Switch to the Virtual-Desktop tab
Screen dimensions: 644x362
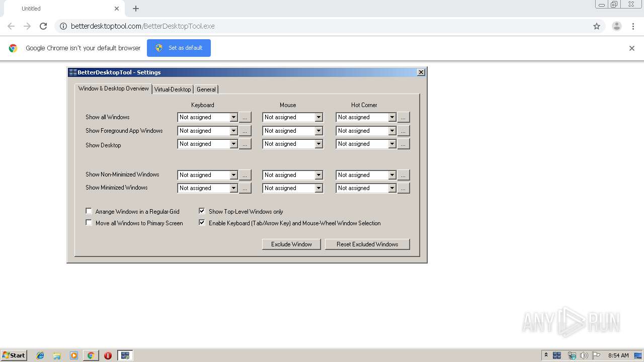point(173,89)
